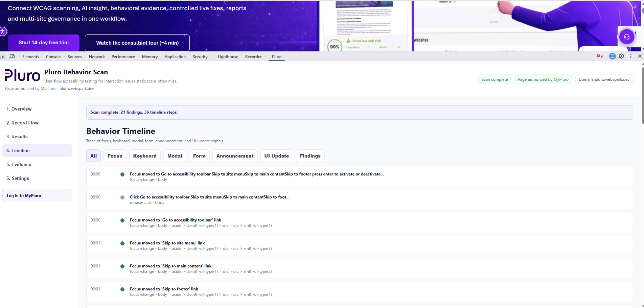Click the blue AI assistance icon in DevTools
This screenshot has width=644, height=308.
click(612, 56)
